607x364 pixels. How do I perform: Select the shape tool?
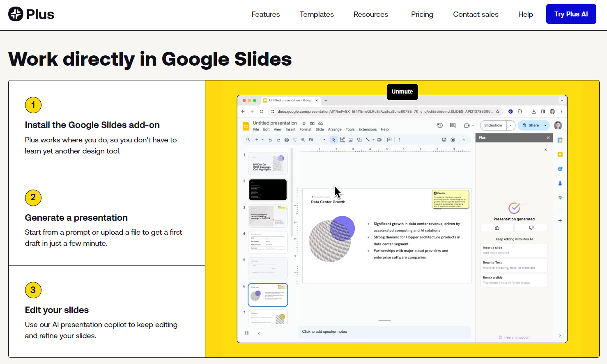(x=359, y=140)
